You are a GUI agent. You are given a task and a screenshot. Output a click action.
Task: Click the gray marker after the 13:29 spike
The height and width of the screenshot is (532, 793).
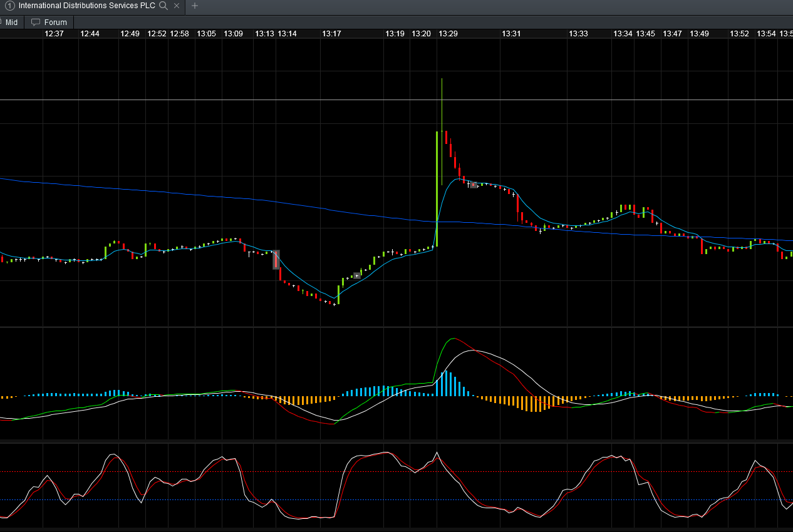click(x=474, y=185)
